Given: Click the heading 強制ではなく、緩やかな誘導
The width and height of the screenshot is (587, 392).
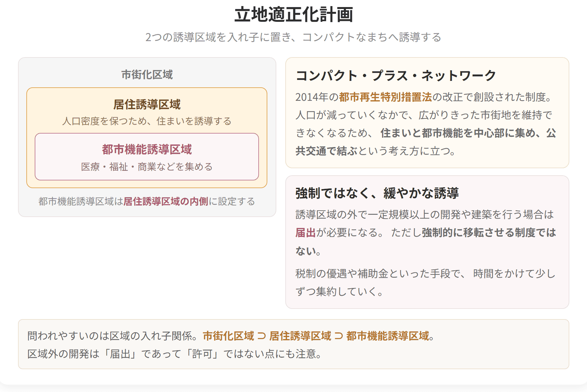Looking at the screenshot, I should 377,193.
